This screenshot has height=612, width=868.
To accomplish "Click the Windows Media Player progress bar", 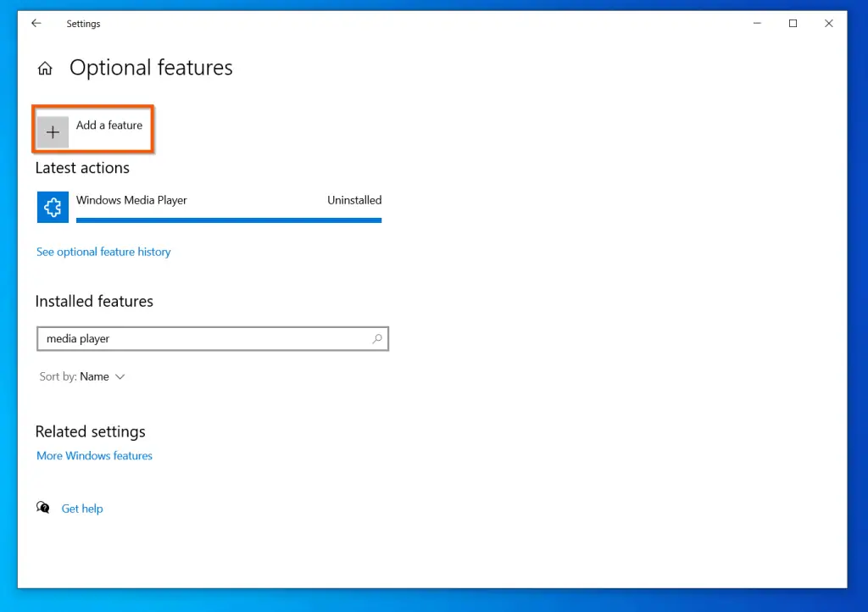I will pos(229,220).
